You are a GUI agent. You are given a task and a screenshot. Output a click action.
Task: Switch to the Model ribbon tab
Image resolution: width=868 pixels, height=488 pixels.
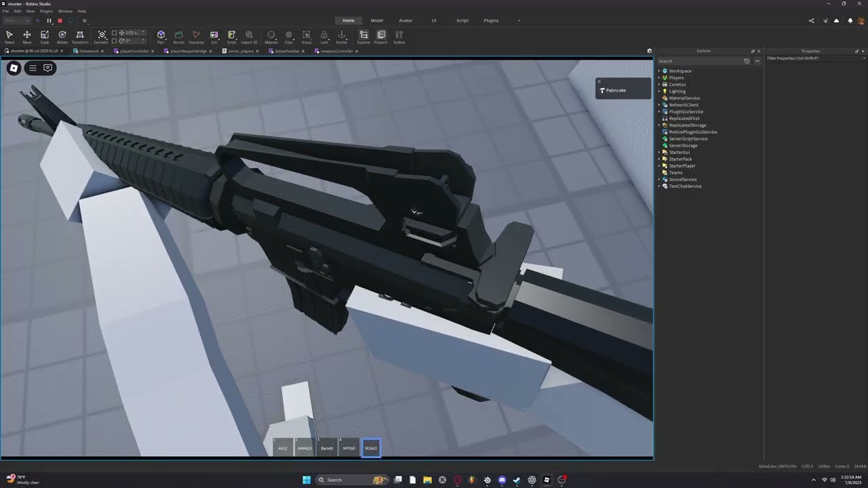[x=377, y=20]
